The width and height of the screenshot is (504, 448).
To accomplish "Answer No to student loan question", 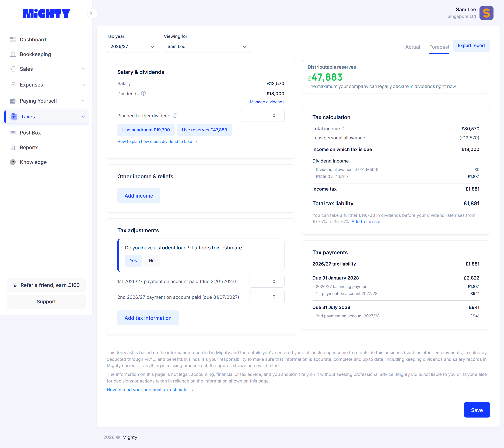I will (x=152, y=261).
